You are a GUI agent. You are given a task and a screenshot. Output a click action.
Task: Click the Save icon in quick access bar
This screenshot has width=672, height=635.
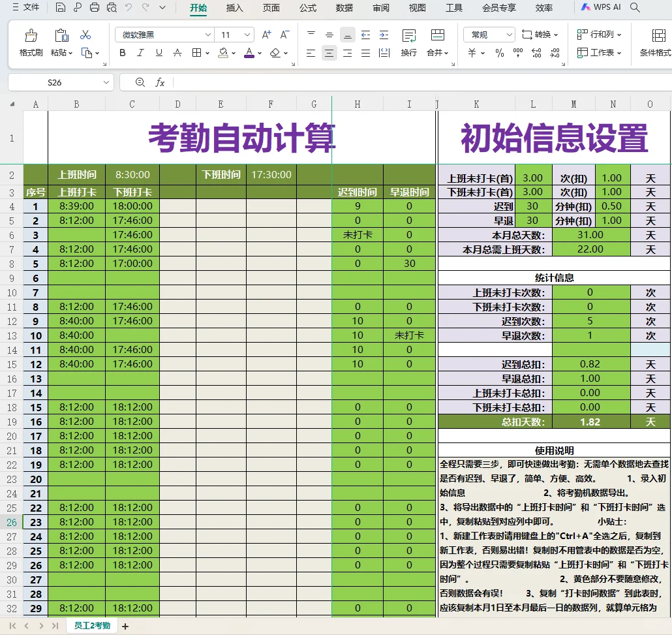61,7
